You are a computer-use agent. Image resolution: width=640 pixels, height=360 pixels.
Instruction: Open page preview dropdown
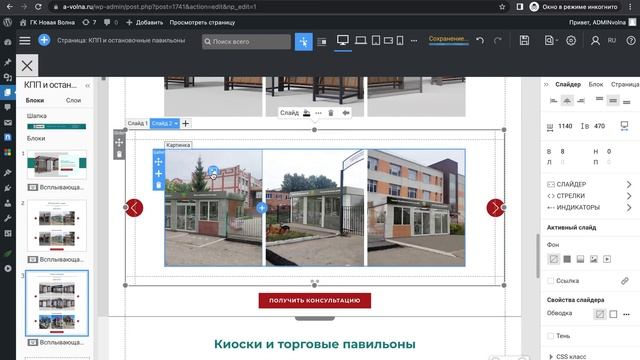(x=551, y=40)
